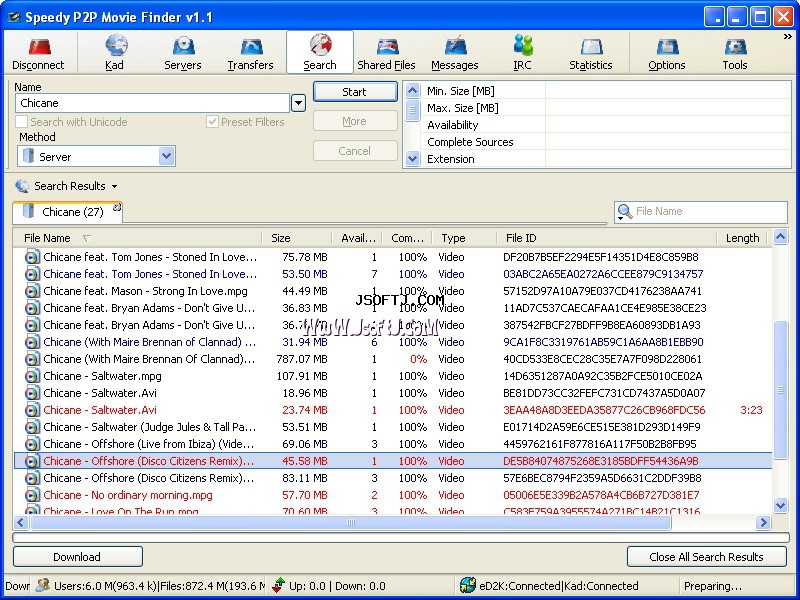Screen dimensions: 800x600
Task: Sort results by Length column
Action: click(744, 238)
